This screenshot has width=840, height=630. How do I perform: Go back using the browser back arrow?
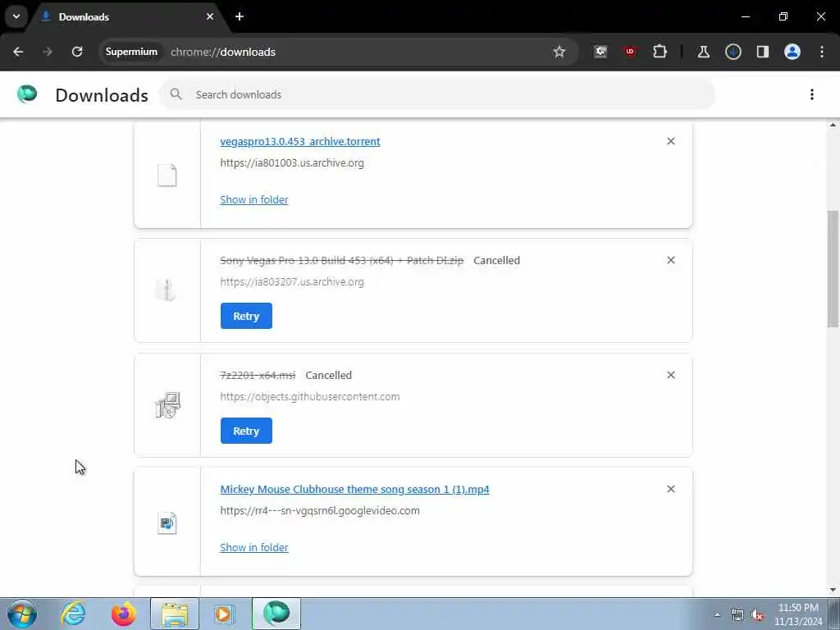pyautogui.click(x=18, y=52)
